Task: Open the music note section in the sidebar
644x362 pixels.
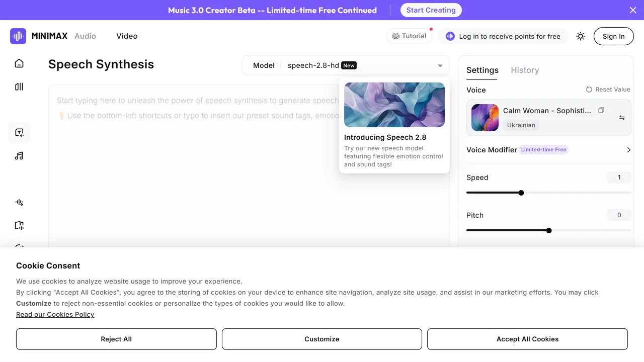Action: (x=19, y=156)
